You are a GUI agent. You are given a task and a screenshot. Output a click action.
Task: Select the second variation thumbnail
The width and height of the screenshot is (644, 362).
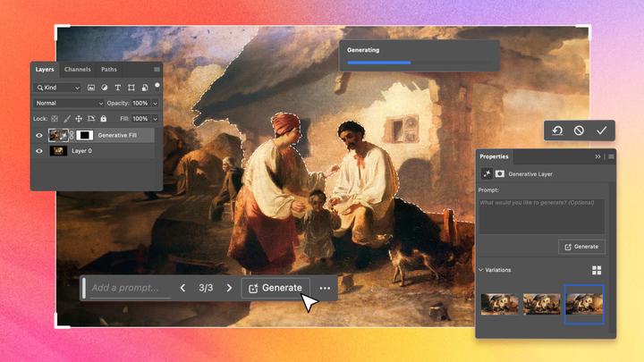click(x=542, y=304)
